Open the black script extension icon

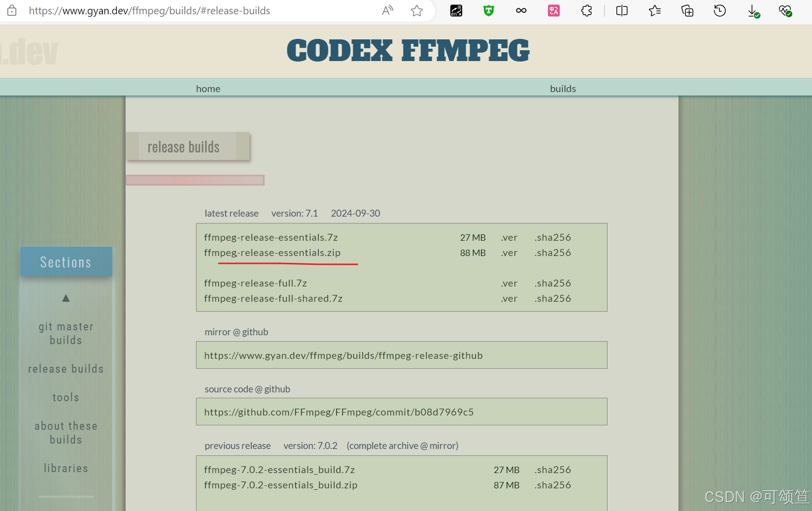(x=456, y=10)
